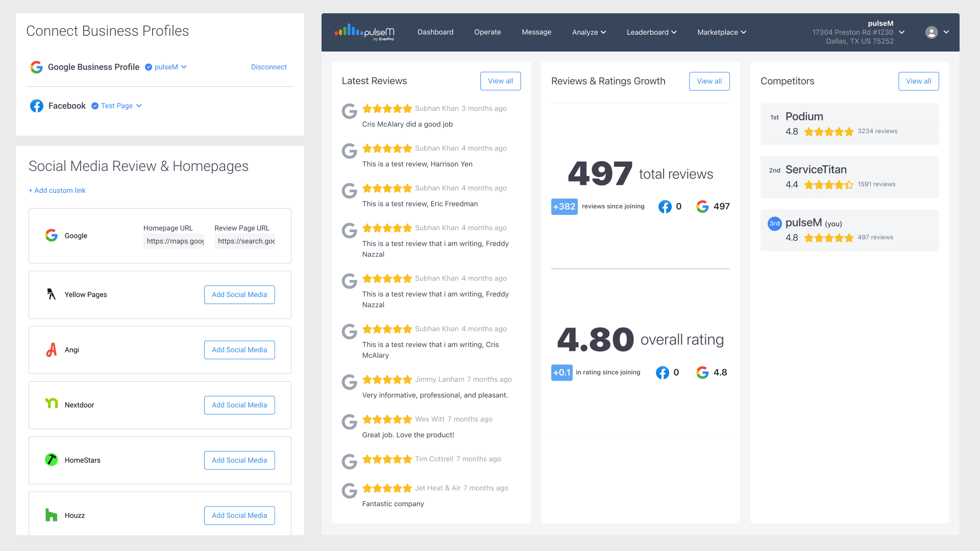Go to the Dashboard tab
980x551 pixels.
pyautogui.click(x=435, y=32)
